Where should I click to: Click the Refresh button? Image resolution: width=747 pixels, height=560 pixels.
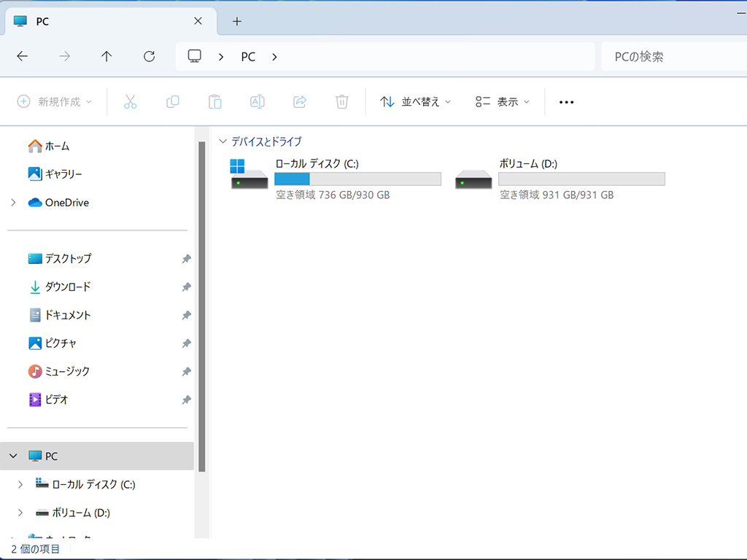(149, 57)
